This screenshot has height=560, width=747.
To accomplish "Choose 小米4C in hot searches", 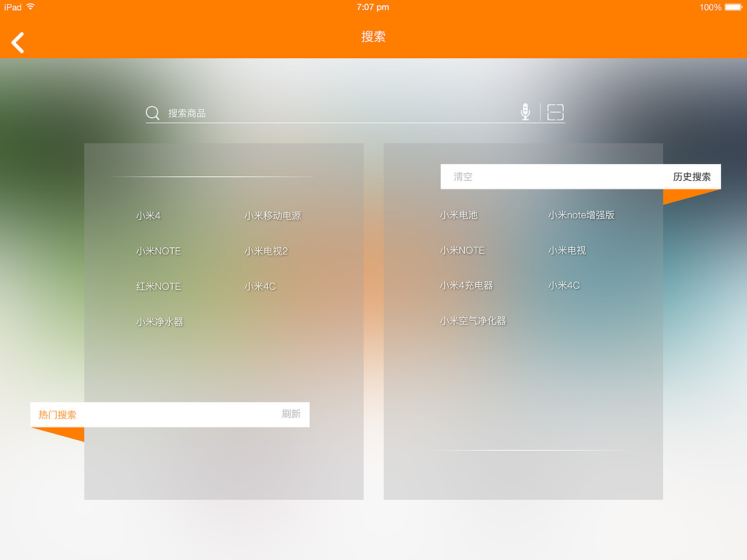I will (x=260, y=286).
